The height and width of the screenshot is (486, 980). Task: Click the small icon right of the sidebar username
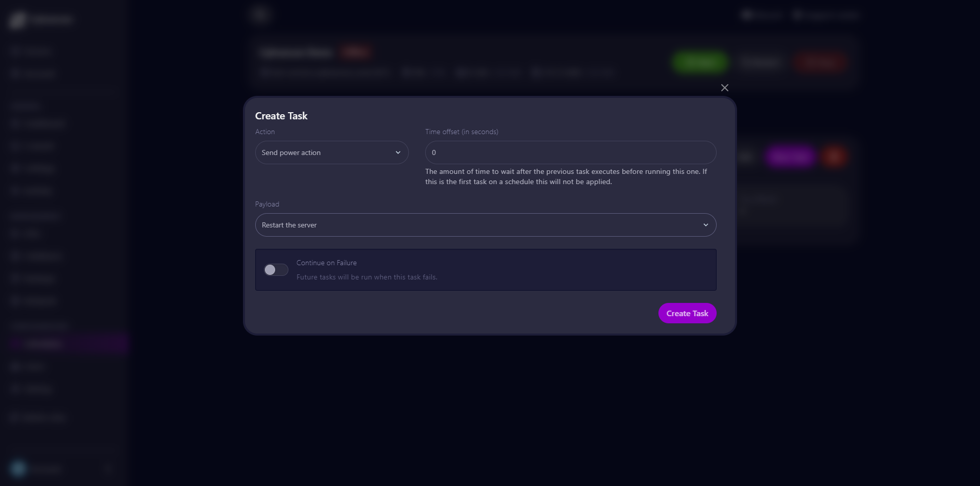coord(108,469)
